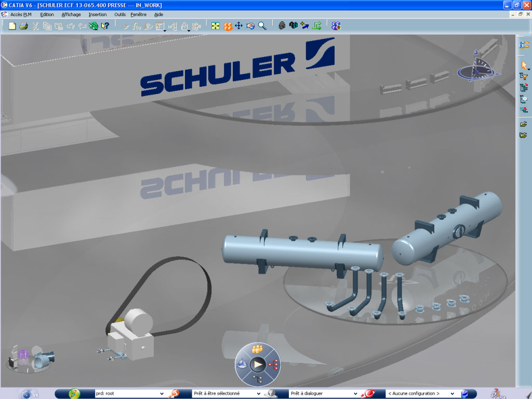Click the What's This help cursor icon
Viewport: 532px width, 399px height.
[x=105, y=25]
